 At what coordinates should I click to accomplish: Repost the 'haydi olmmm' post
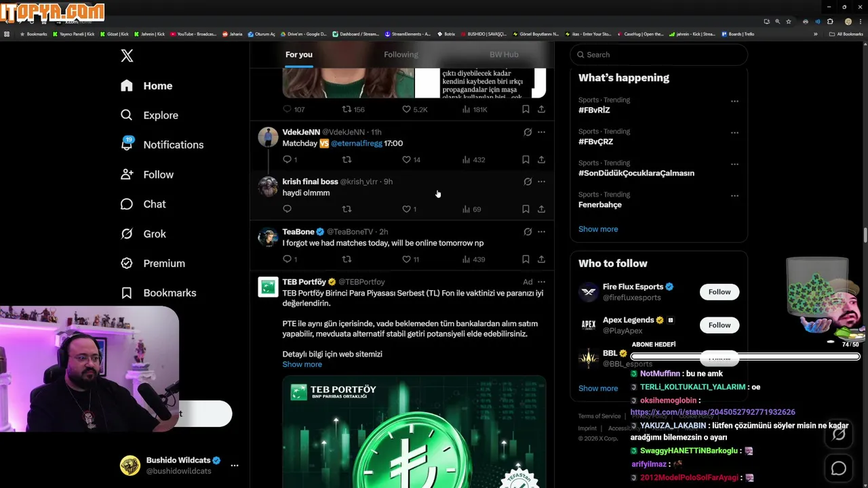click(347, 209)
